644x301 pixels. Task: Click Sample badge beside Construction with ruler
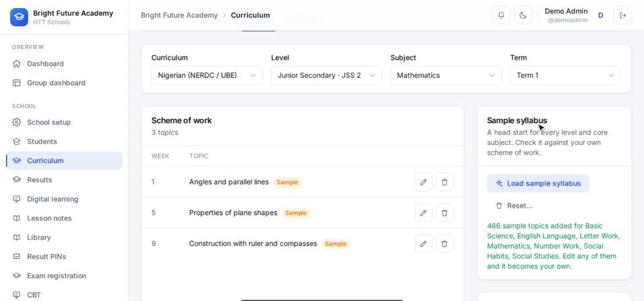tap(335, 244)
